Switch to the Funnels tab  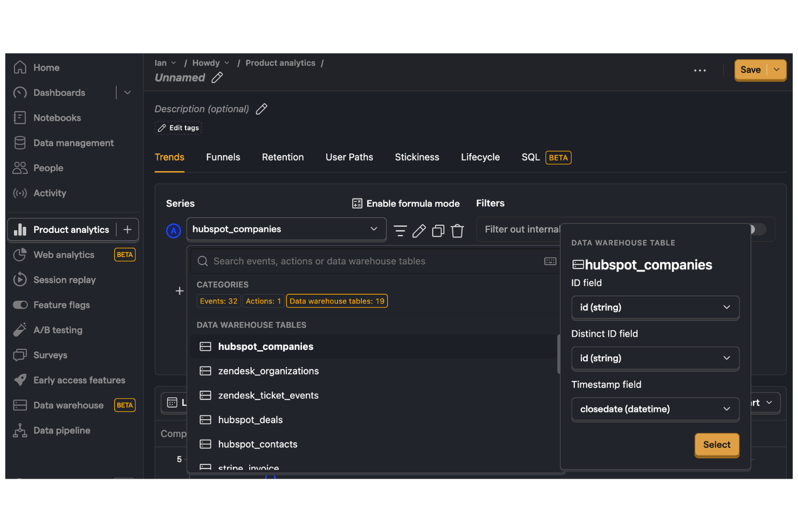[x=223, y=157]
